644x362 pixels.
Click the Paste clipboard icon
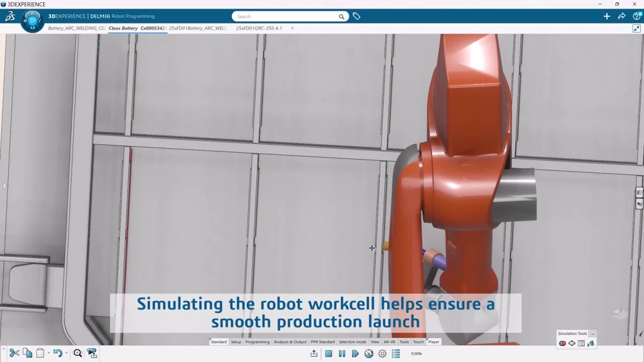[x=40, y=353]
